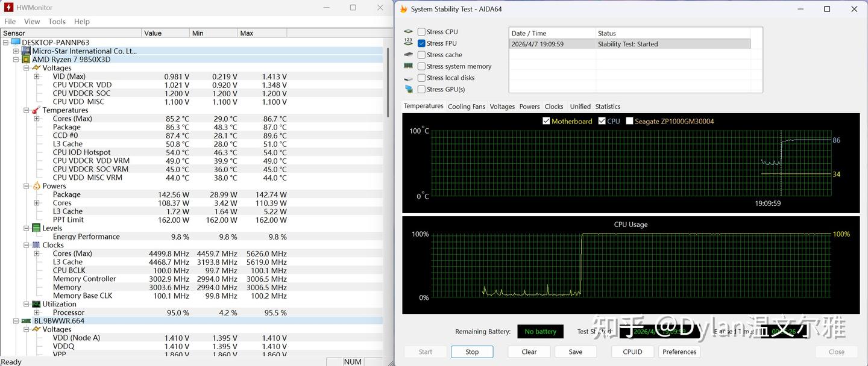Collapse the AMD Ryzen 7 9850X3D node
Image resolution: width=868 pixels, height=366 pixels.
[16, 60]
